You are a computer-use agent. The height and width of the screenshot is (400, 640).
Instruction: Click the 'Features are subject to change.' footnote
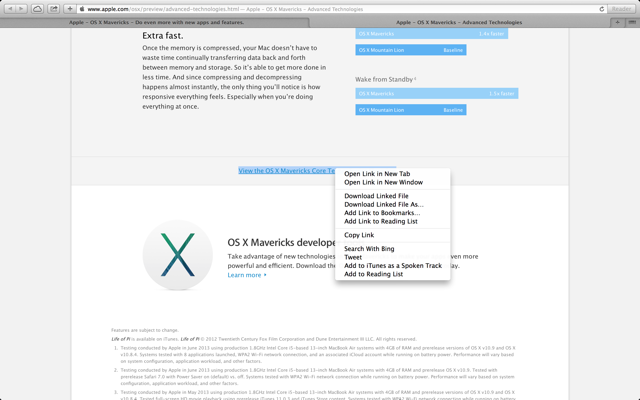tap(145, 330)
